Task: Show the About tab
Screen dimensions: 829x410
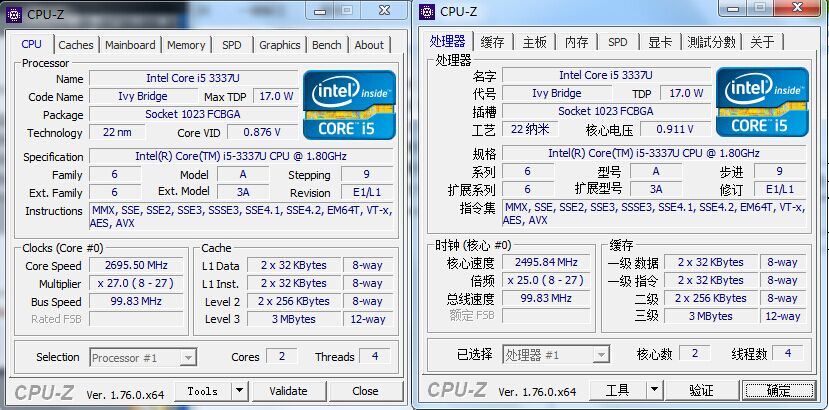Action: point(369,45)
